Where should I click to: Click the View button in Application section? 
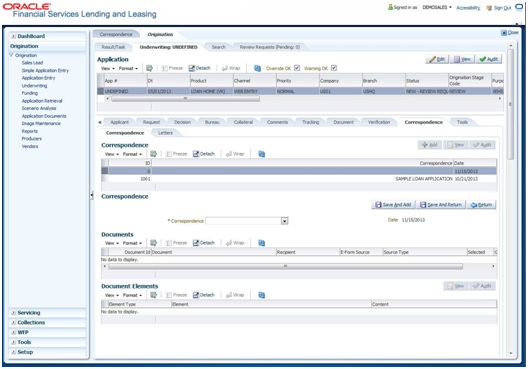pos(462,60)
